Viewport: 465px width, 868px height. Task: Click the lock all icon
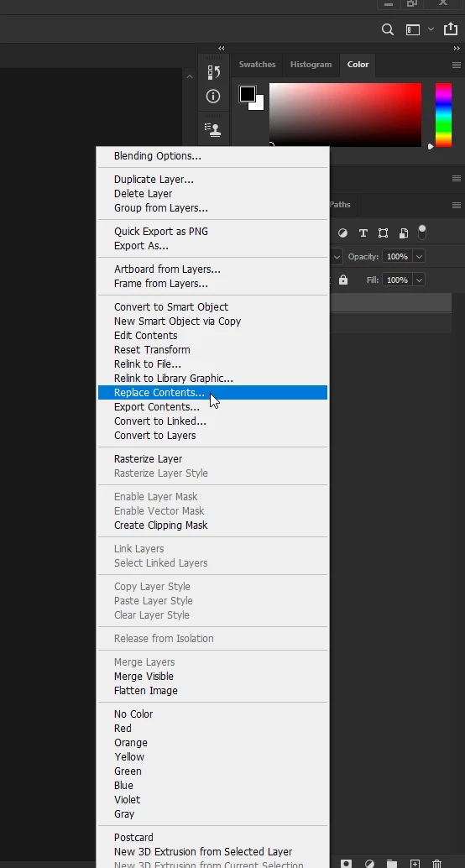[343, 280]
